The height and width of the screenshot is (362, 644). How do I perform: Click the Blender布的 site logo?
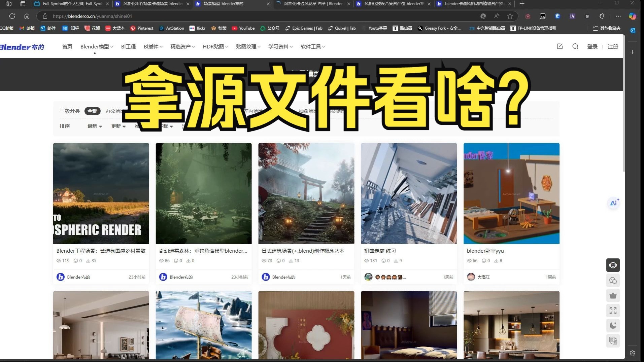[22, 47]
